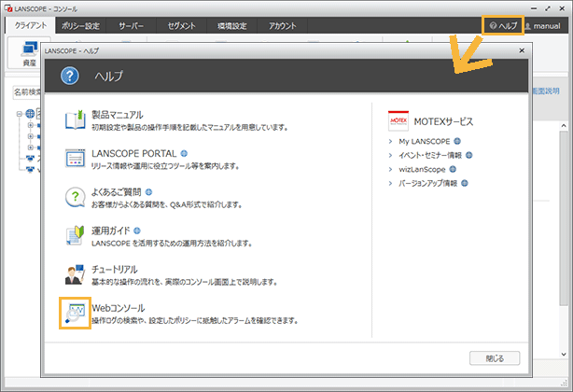Click the manual user account icon

[x=527, y=26]
